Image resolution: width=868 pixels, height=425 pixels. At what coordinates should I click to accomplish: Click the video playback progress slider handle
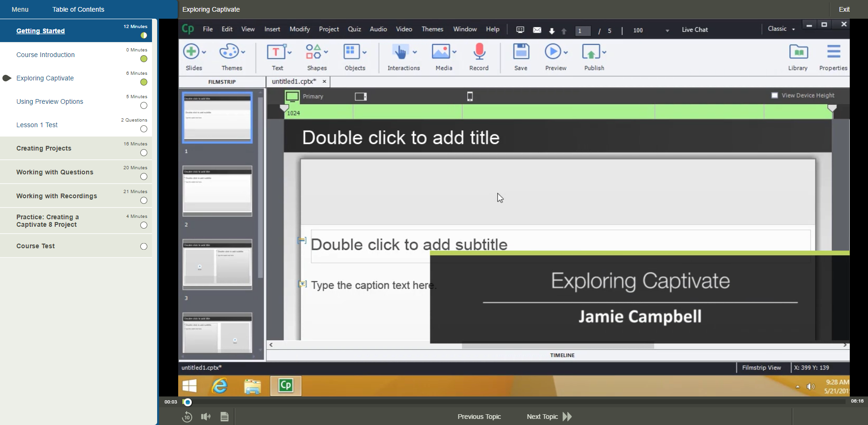[x=188, y=402]
